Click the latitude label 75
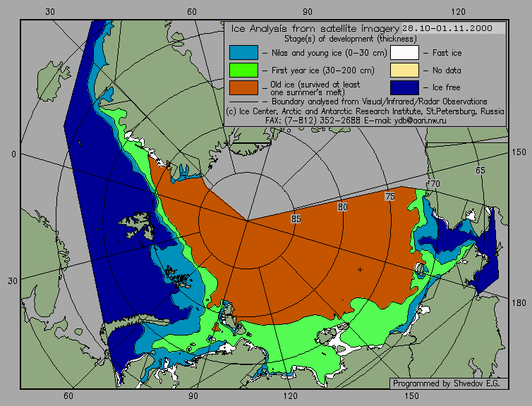 click(390, 196)
